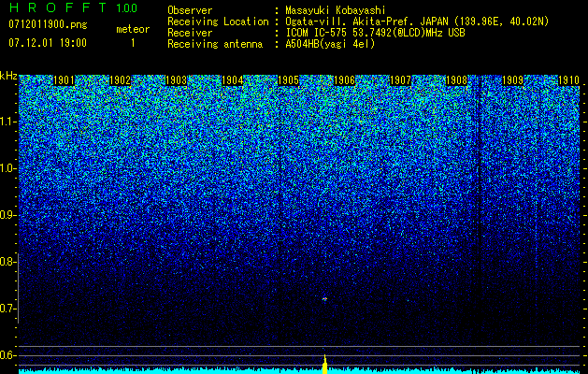The height and width of the screenshot is (374, 588).
Task: Click the 1.0 kHz axis label
Action: coord(7,169)
